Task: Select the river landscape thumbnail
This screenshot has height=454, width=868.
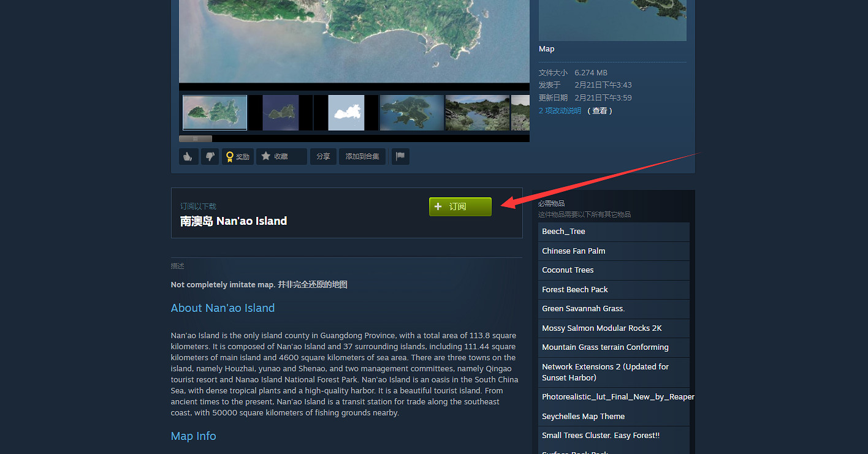Action: (x=477, y=113)
